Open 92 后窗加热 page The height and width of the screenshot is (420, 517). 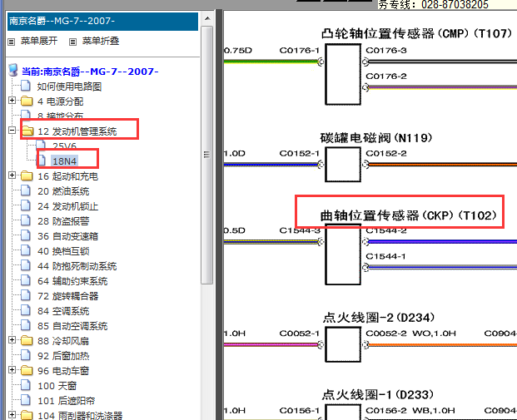pyautogui.click(x=63, y=356)
